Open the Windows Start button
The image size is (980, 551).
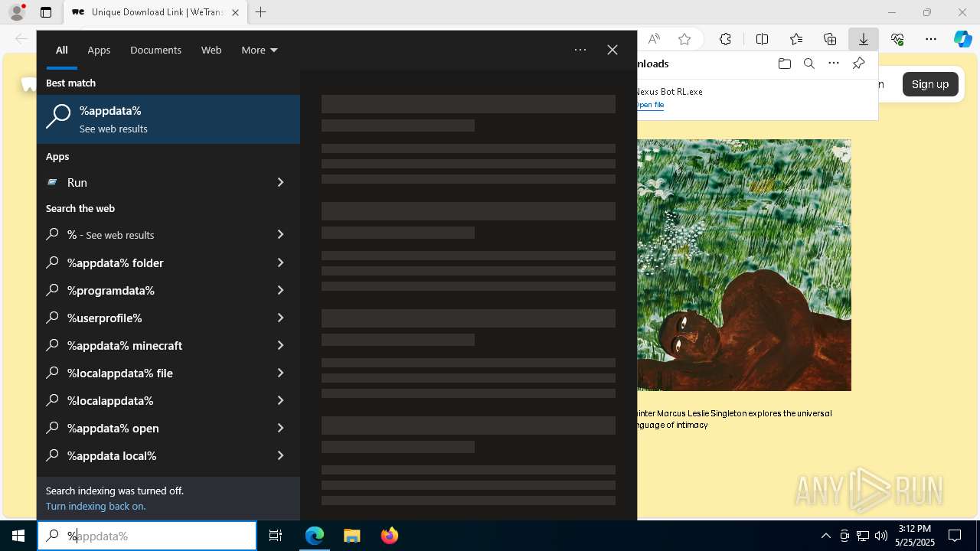coord(18,536)
